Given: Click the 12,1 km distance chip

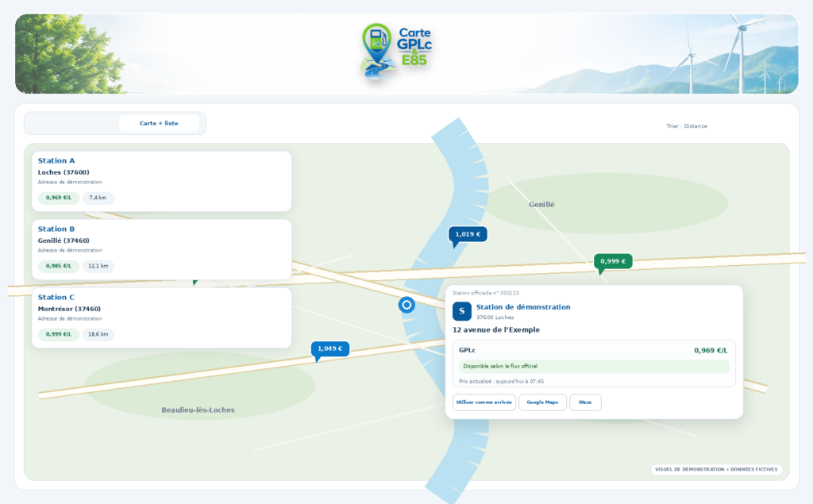Looking at the screenshot, I should coord(98,266).
